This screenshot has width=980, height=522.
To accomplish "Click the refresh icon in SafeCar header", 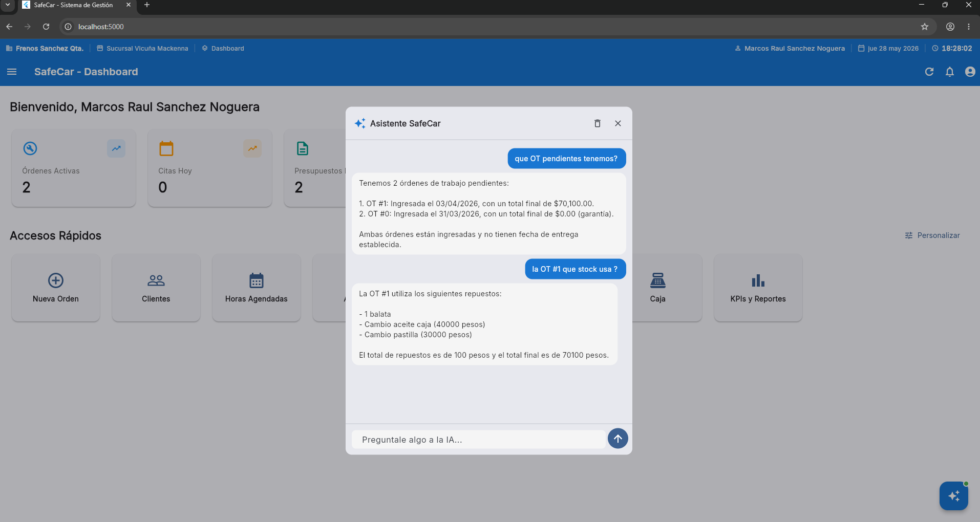I will pos(929,72).
